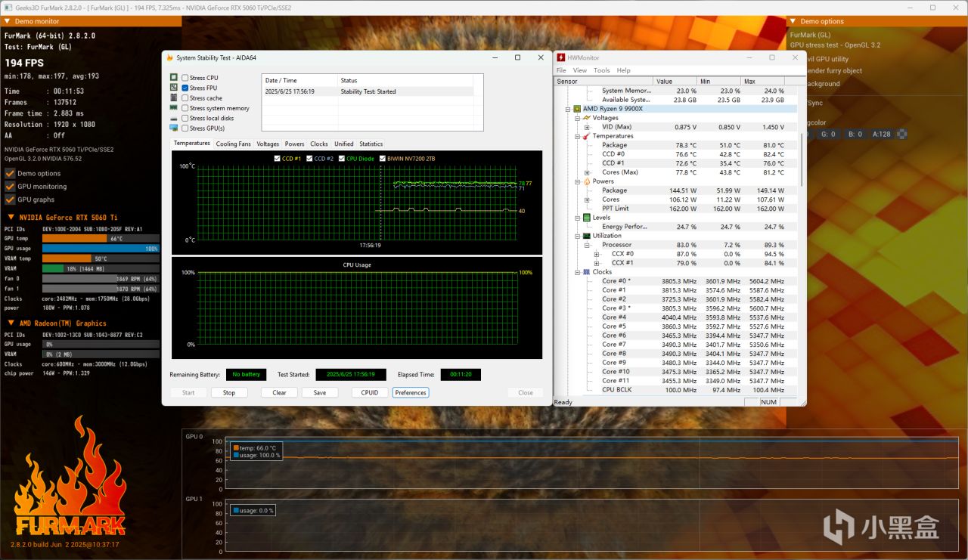
Task: Click the HWMonitor vertical scrollbar thumb
Action: click(801, 160)
